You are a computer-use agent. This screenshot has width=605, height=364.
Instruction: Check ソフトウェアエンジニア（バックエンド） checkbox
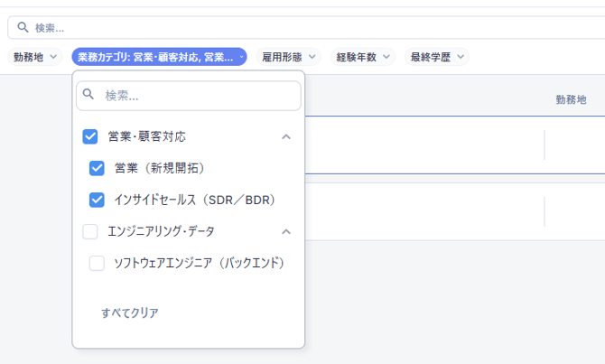tap(98, 264)
